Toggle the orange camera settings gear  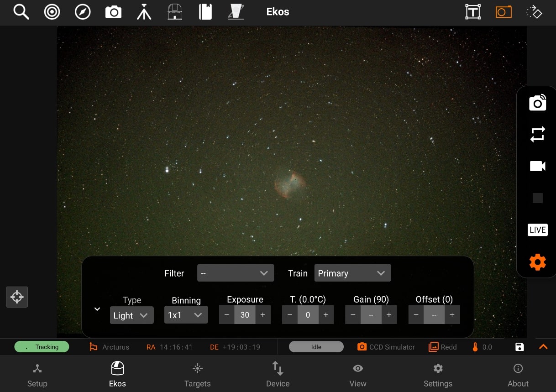click(x=537, y=262)
